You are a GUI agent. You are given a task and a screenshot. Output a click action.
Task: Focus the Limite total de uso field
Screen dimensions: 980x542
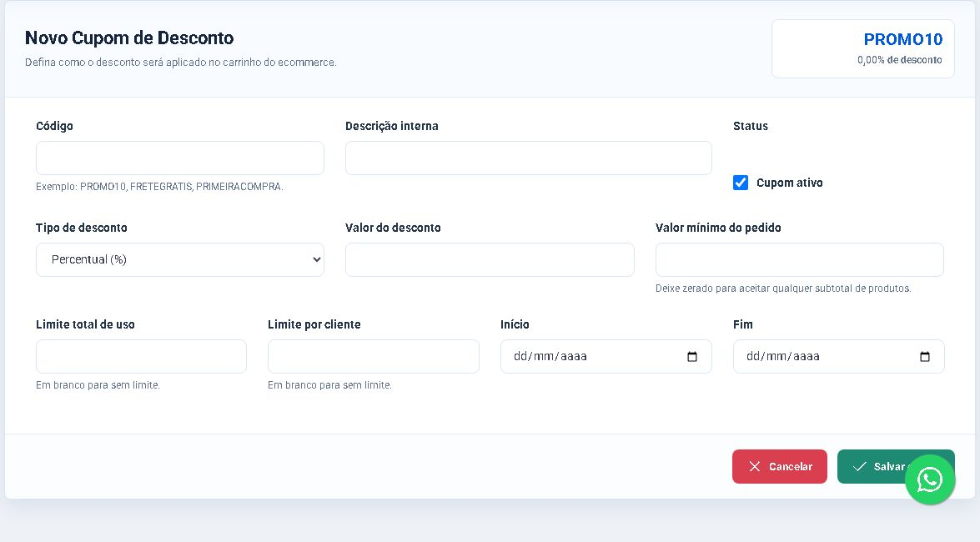[141, 356]
